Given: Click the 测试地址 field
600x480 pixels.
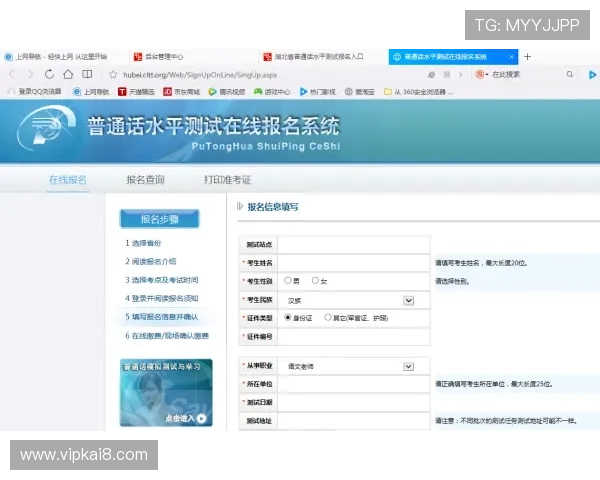Looking at the screenshot, I should point(354,421).
